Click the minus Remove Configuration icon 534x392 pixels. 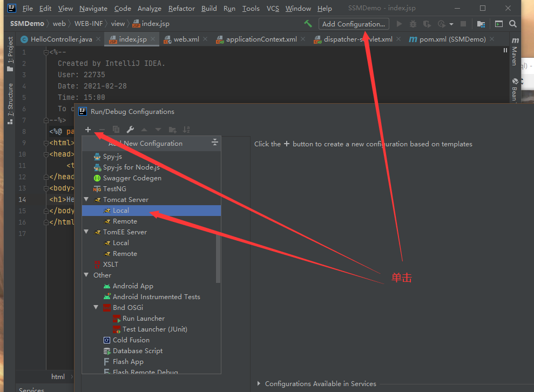pyautogui.click(x=102, y=130)
